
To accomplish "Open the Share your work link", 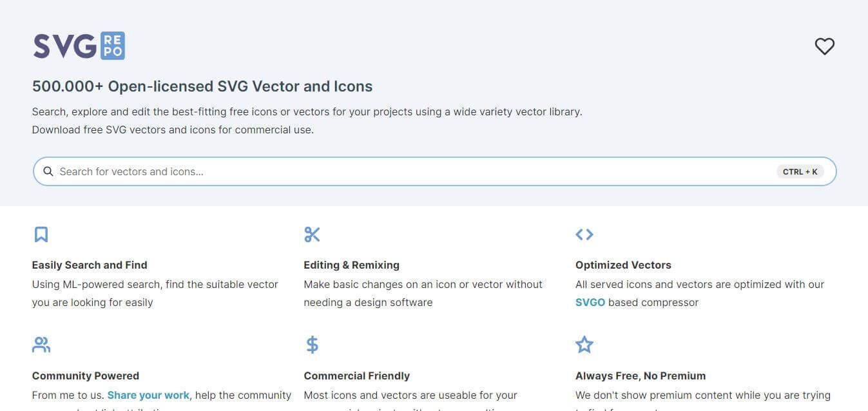I will click(x=148, y=395).
